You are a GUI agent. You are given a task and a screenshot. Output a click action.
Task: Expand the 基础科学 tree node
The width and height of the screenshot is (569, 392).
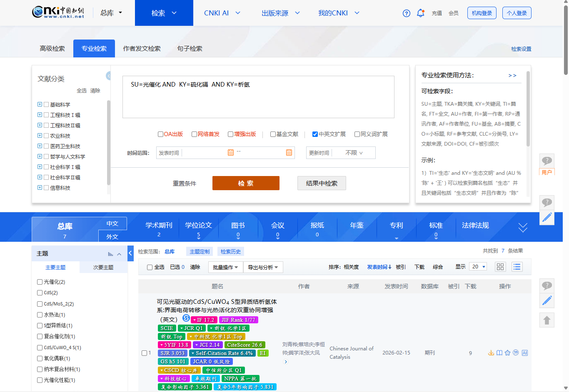(40, 104)
